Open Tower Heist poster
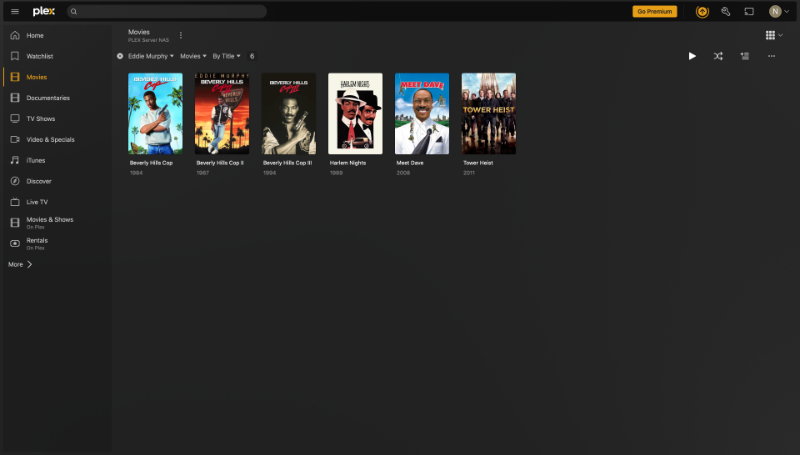 [489, 113]
